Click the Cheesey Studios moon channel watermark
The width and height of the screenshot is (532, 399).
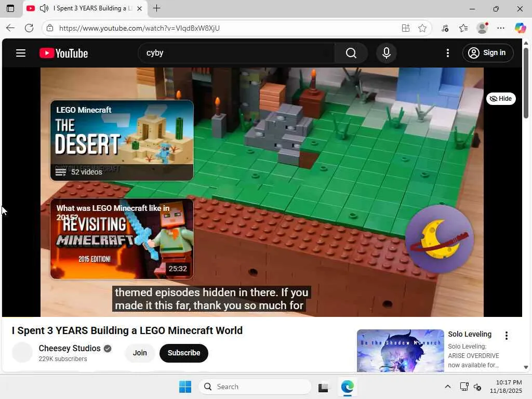click(440, 239)
